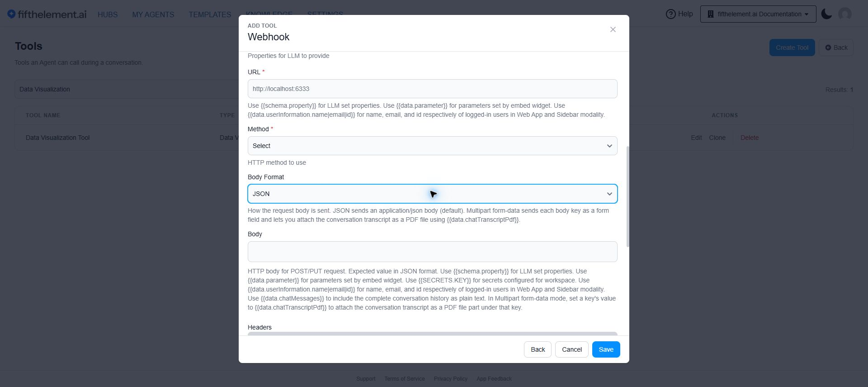Click the fifthelement.ai logo

(47, 14)
